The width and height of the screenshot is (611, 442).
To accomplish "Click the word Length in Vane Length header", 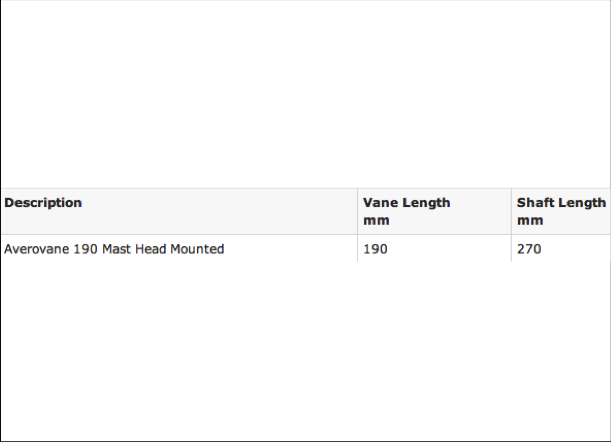I will click(426, 203).
